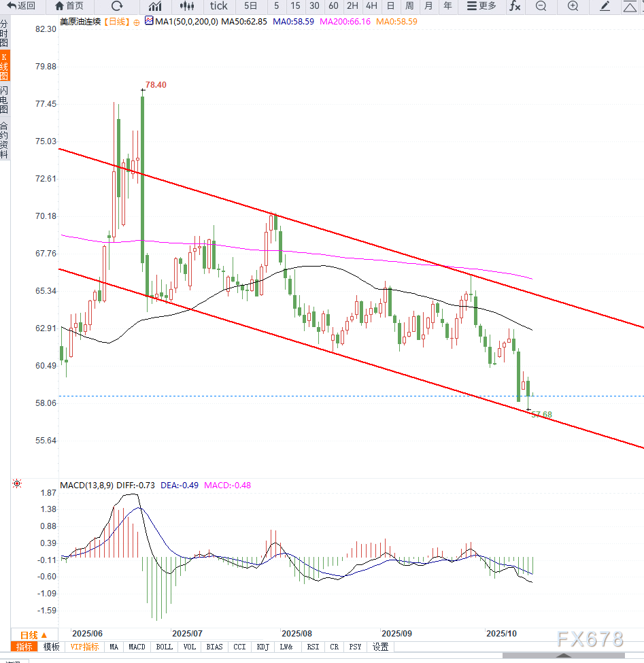Select the BOLL indicator button
Viewport: 644px width, 663px height.
164,647
